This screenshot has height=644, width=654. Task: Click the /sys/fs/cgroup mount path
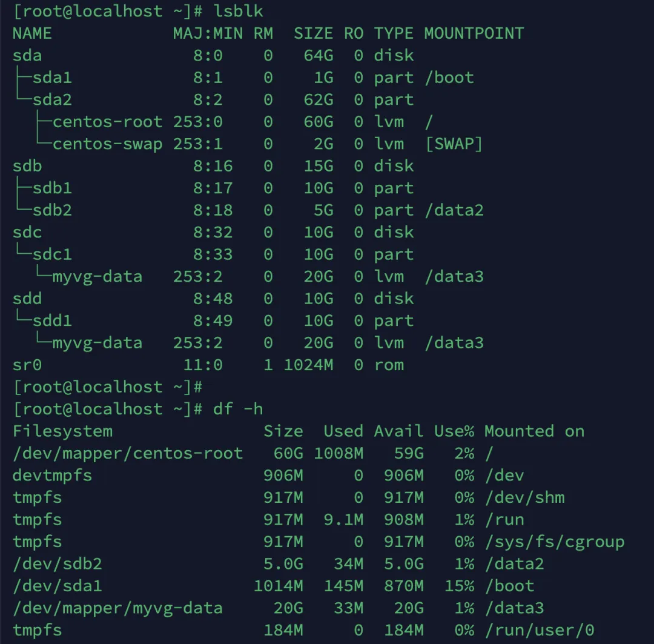point(554,542)
